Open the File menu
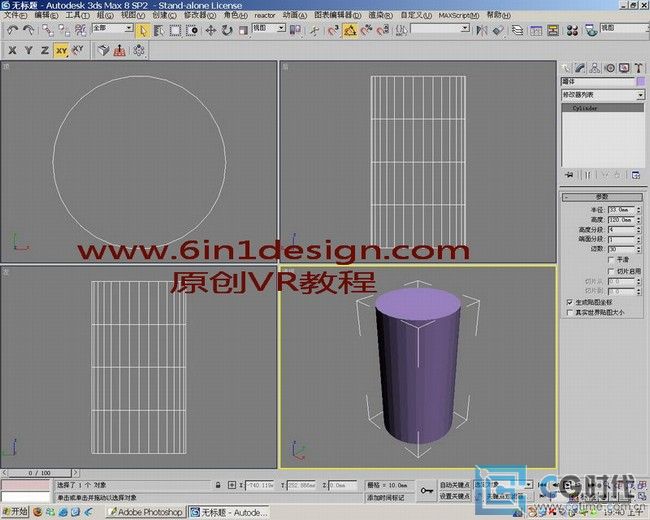Viewport: 650px width, 520px height. pos(16,15)
